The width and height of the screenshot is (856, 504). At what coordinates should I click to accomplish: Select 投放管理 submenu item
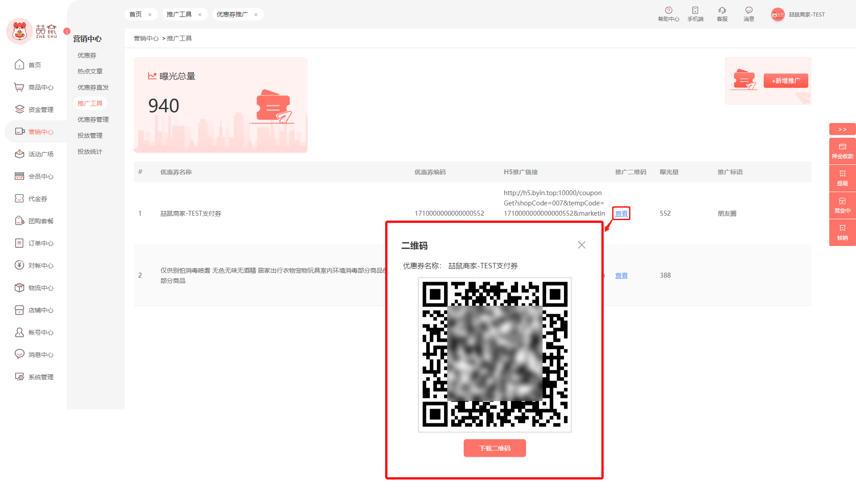tap(90, 135)
